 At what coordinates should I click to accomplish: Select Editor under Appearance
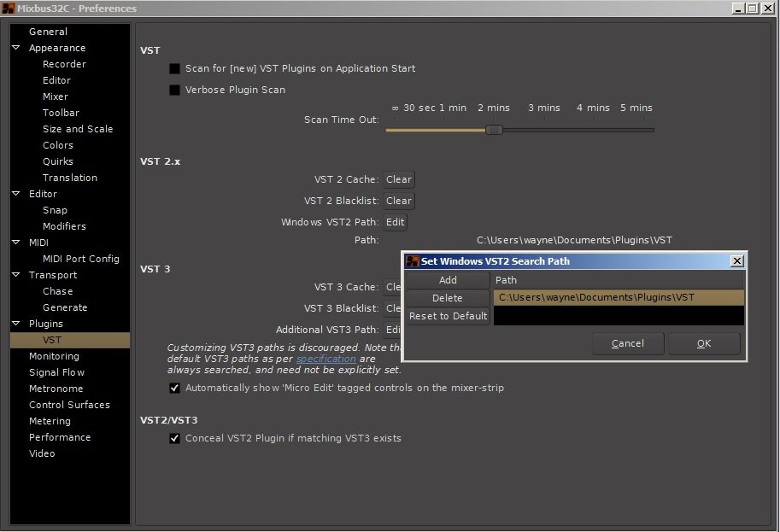pyautogui.click(x=56, y=80)
